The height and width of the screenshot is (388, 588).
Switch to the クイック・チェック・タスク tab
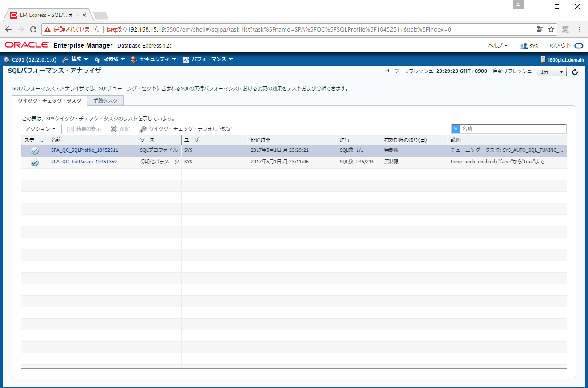pos(50,101)
